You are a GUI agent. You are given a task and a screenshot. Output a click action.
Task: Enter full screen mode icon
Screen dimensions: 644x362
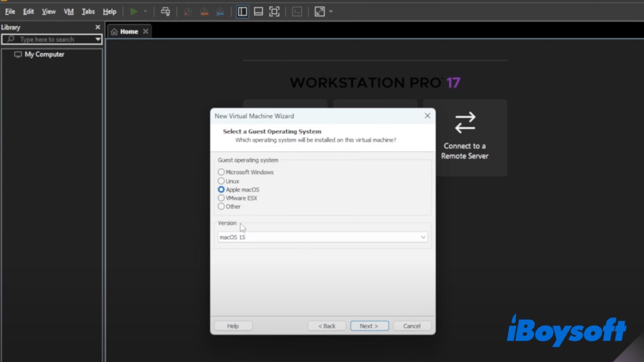(x=274, y=11)
